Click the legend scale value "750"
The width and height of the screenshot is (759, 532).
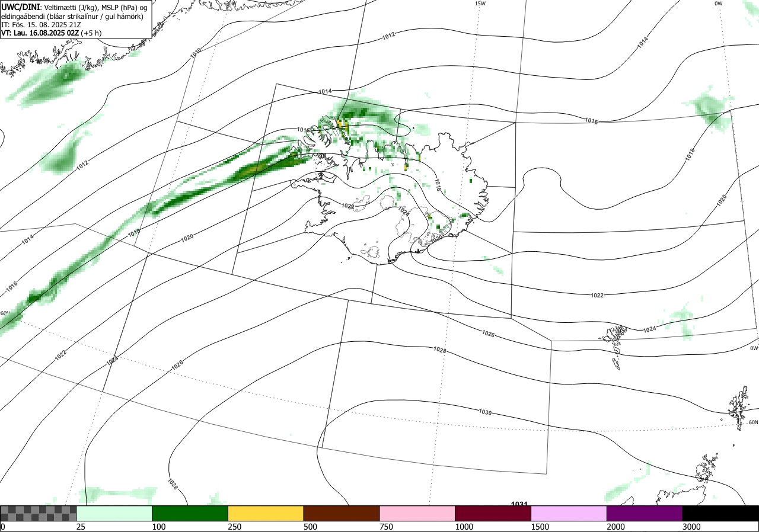386,527
